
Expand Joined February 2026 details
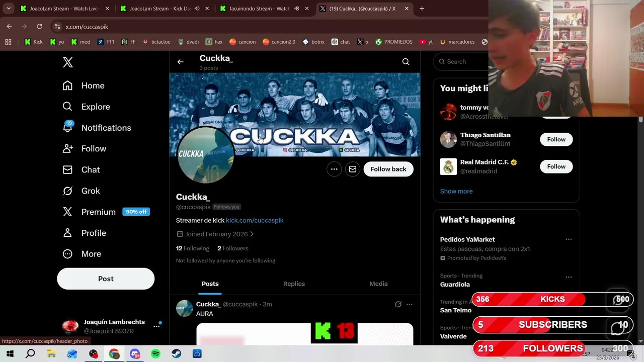click(x=215, y=234)
